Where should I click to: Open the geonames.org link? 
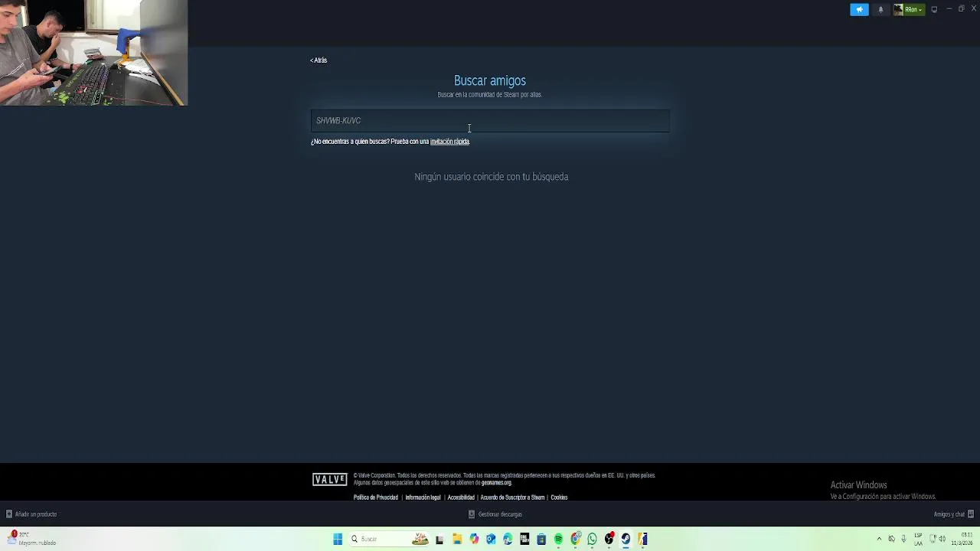[x=496, y=483]
